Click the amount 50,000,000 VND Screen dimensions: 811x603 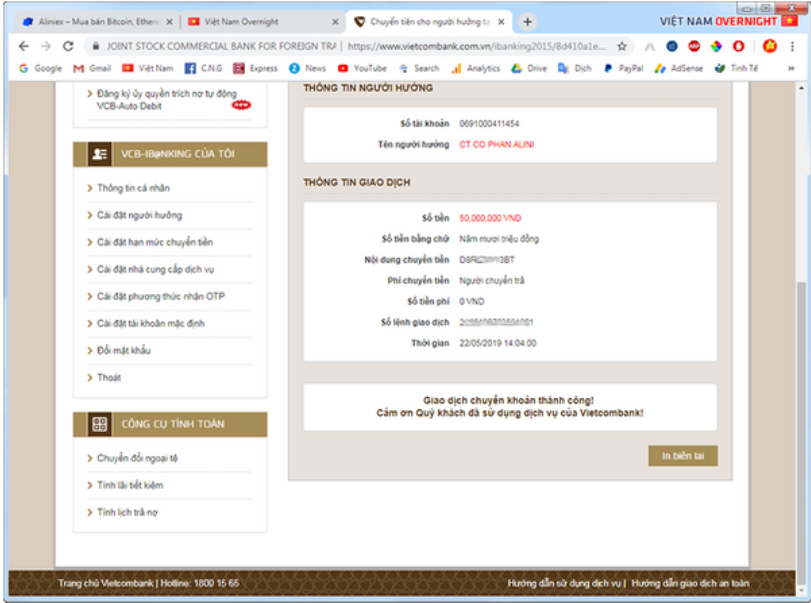point(490,218)
